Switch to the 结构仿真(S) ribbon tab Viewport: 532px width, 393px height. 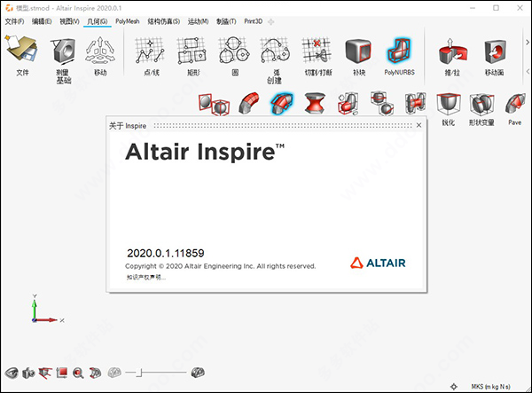(x=163, y=21)
